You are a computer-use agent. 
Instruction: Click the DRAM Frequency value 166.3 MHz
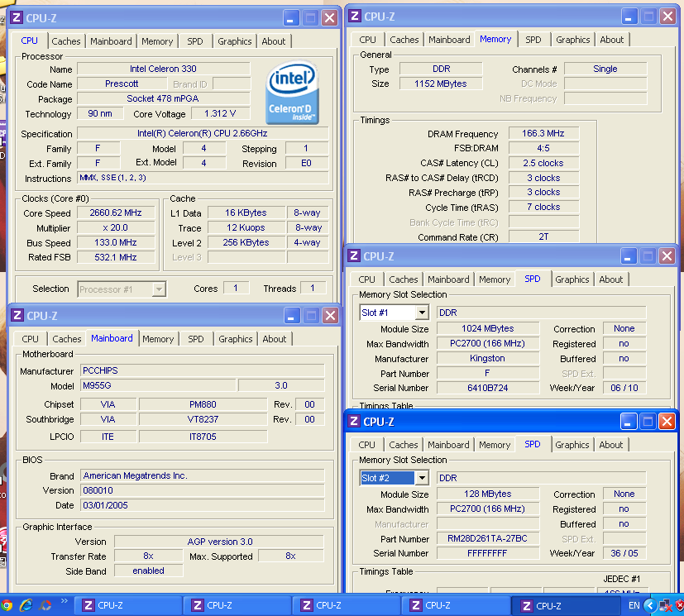543,133
